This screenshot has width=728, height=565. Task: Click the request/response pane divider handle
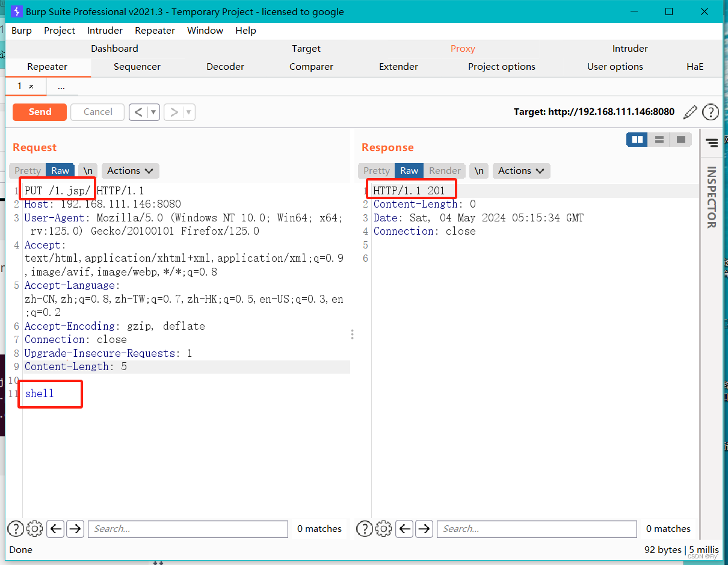pos(352,334)
